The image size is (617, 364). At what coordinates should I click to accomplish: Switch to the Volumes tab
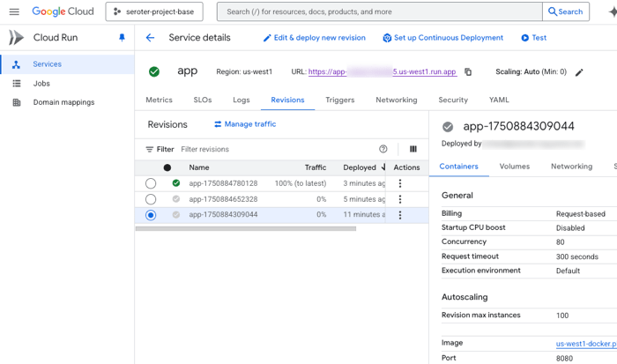point(514,166)
